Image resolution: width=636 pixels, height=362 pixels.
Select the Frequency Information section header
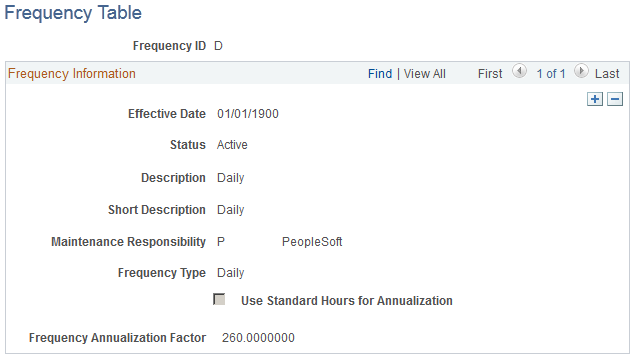tap(72, 74)
